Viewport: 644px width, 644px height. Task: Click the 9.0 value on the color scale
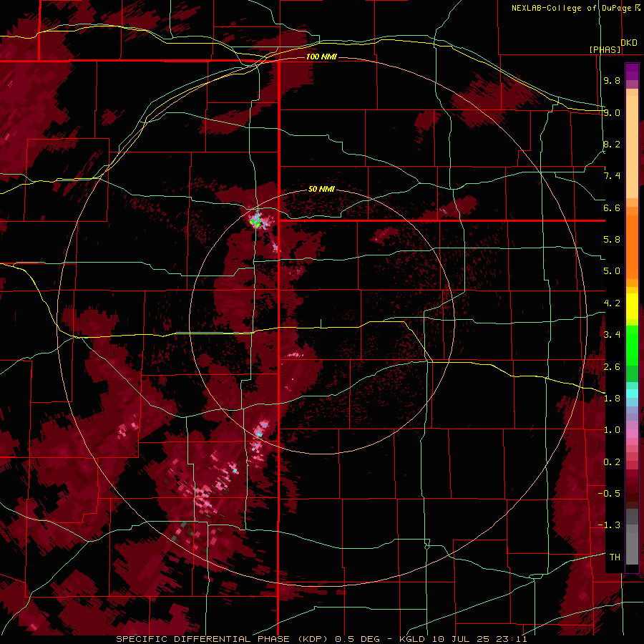612,112
